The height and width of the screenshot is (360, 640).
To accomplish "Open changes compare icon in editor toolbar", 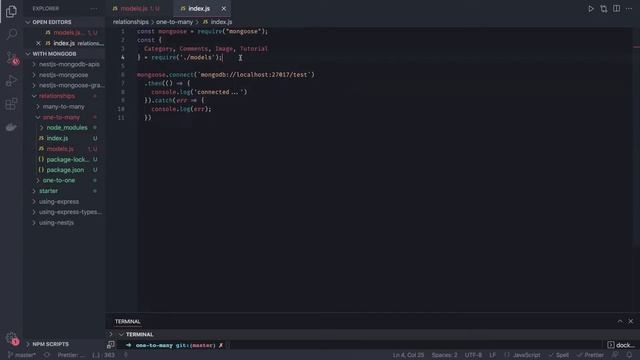I will [604, 9].
